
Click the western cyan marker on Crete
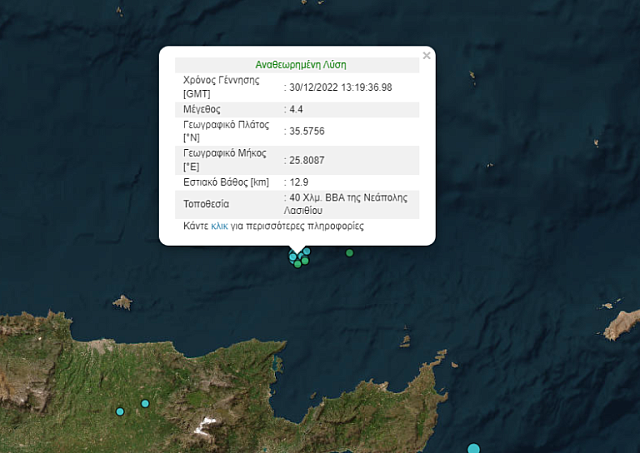pos(120,411)
